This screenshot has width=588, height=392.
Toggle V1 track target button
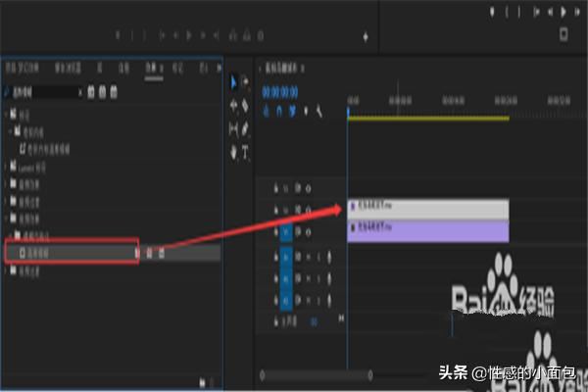286,232
